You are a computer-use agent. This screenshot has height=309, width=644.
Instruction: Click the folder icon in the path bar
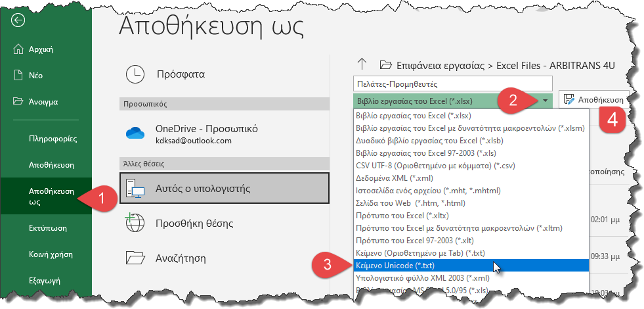pyautogui.click(x=385, y=64)
